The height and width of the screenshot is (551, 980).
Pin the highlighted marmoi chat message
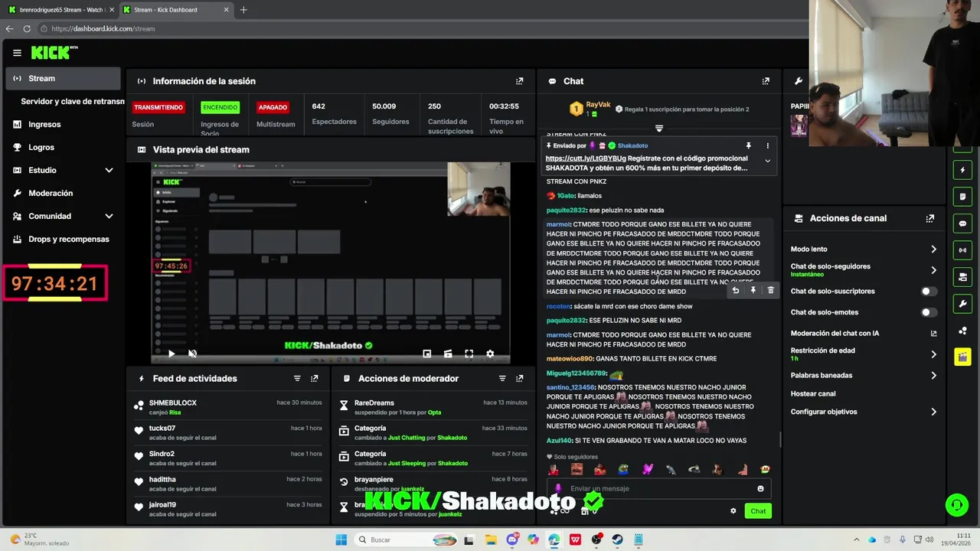(753, 290)
